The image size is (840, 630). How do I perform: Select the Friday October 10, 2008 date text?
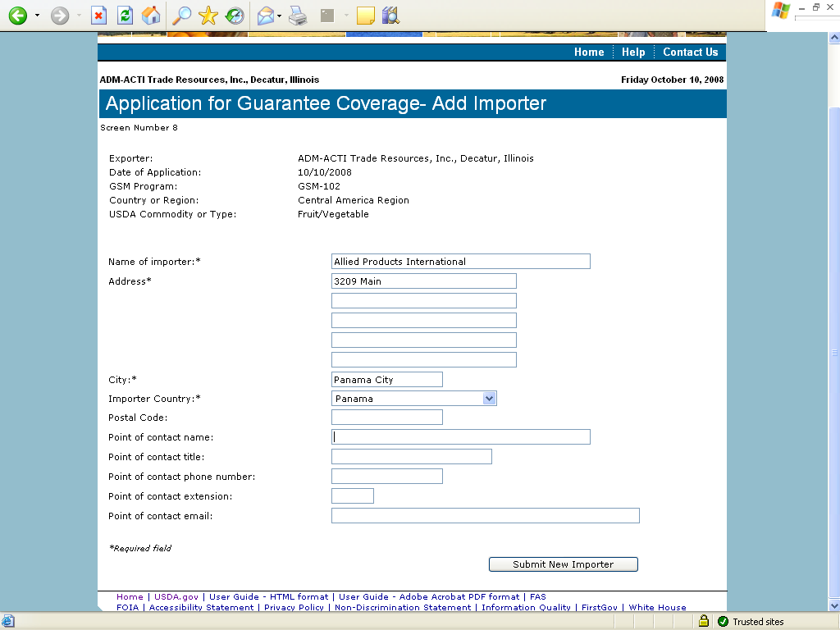673,80
